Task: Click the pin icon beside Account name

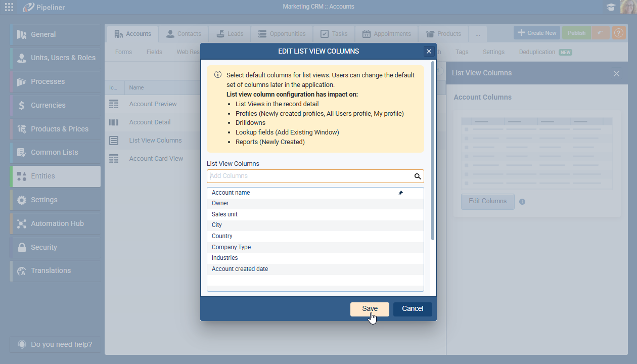Action: (x=400, y=193)
